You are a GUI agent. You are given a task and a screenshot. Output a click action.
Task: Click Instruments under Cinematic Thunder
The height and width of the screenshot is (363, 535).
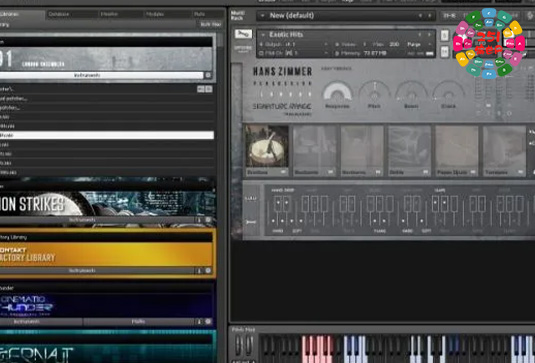click(x=41, y=321)
